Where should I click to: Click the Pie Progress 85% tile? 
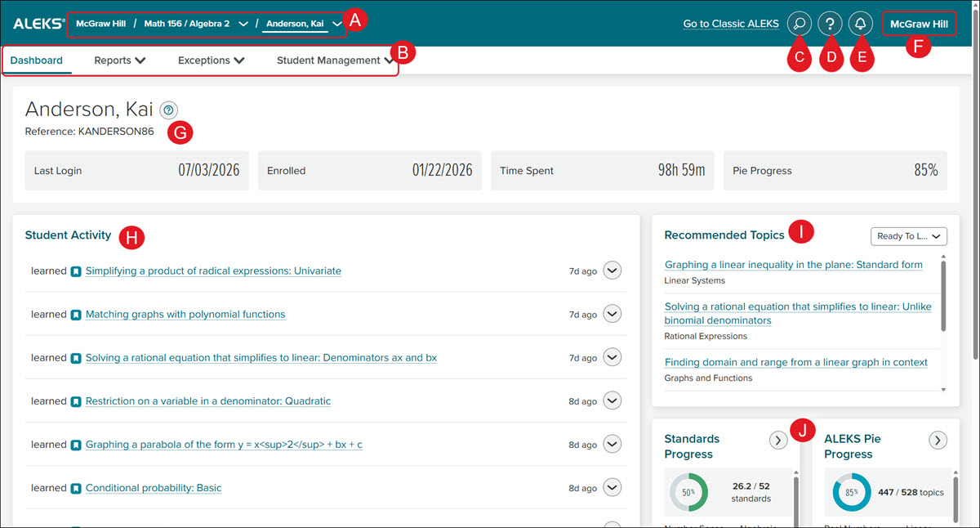(835, 171)
